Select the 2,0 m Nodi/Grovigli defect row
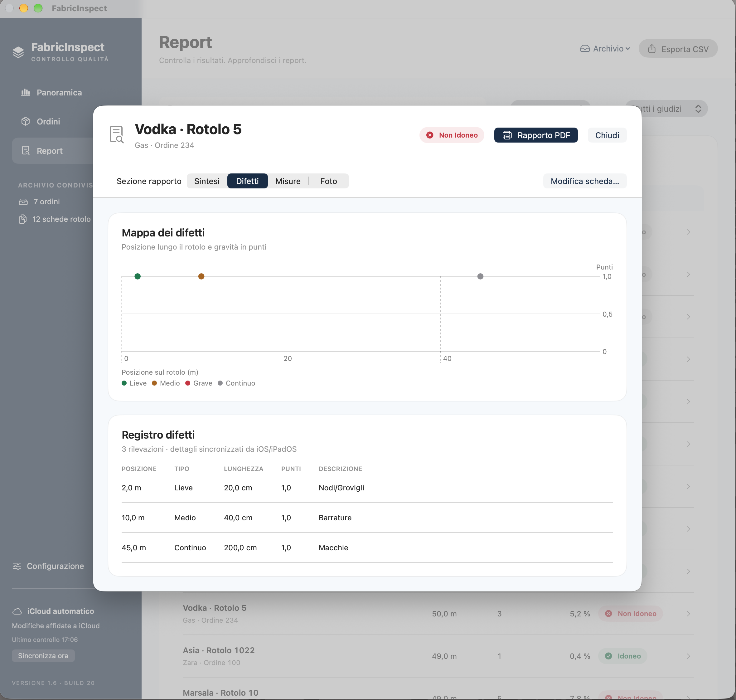This screenshot has width=736, height=700. [367, 488]
